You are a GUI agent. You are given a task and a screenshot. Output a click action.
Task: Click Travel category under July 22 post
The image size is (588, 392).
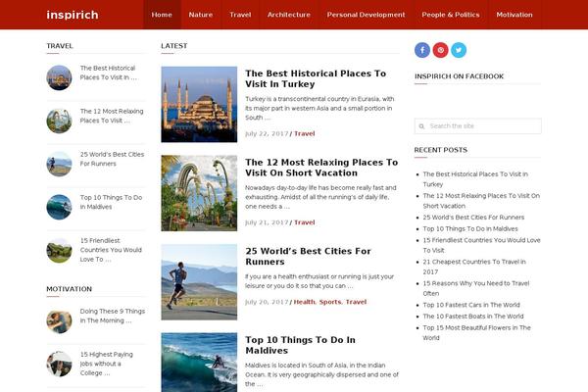pos(305,133)
